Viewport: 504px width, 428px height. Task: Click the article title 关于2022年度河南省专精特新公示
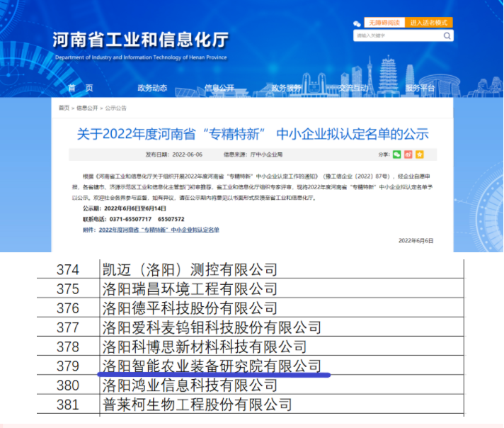(x=253, y=134)
